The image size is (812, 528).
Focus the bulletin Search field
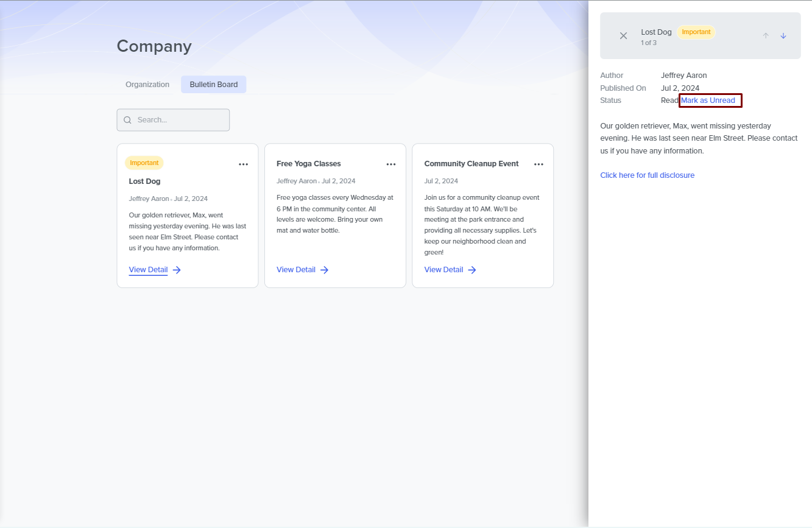pyautogui.click(x=180, y=120)
